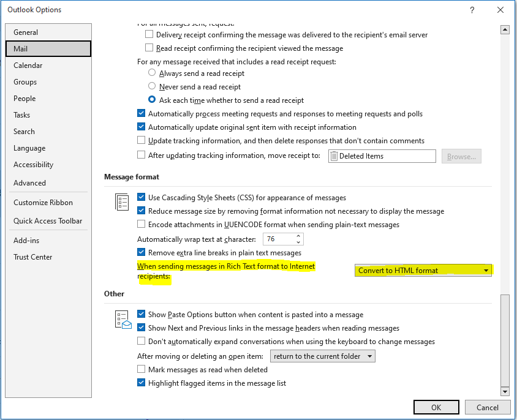Select the Always send a read receipt option

point(151,72)
